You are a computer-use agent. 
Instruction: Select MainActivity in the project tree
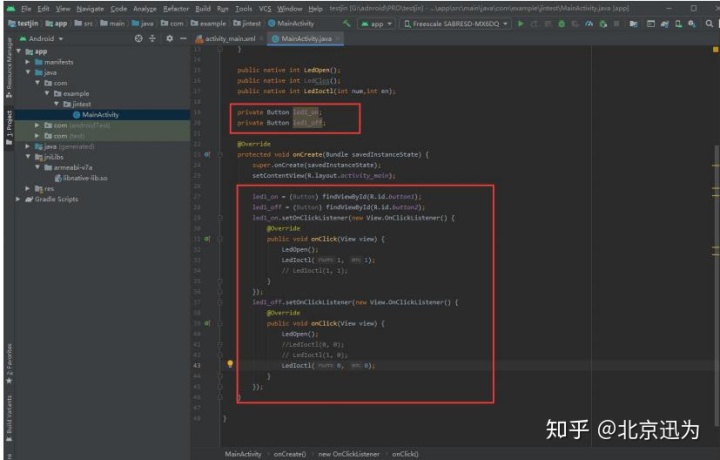[x=102, y=115]
